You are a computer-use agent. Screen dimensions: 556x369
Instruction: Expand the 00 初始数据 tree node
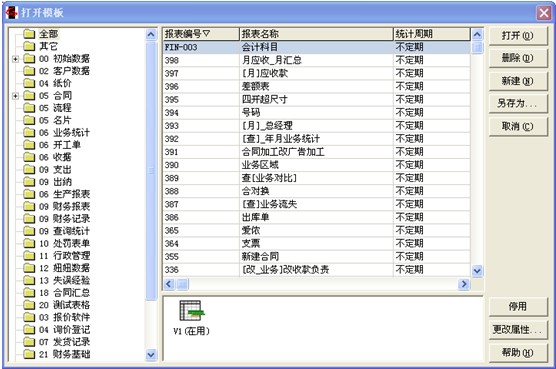tap(15, 59)
